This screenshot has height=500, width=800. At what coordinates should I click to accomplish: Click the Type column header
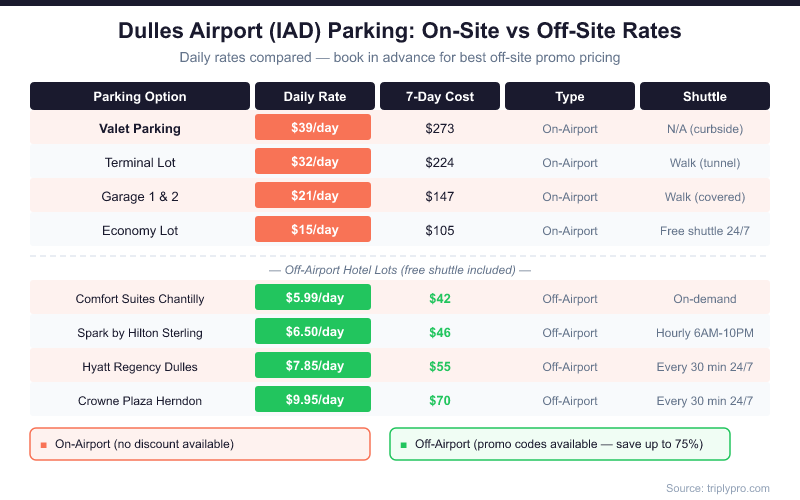point(569,97)
